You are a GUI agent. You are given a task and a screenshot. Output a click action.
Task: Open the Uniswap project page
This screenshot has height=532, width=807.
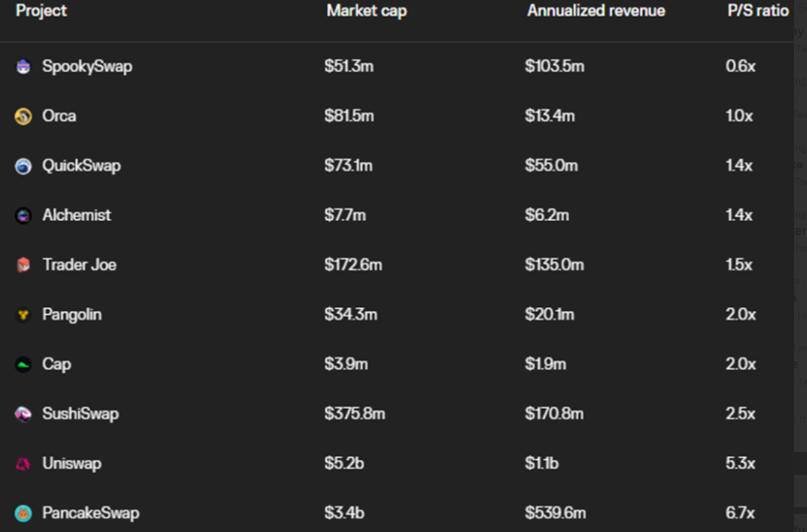pos(72,464)
